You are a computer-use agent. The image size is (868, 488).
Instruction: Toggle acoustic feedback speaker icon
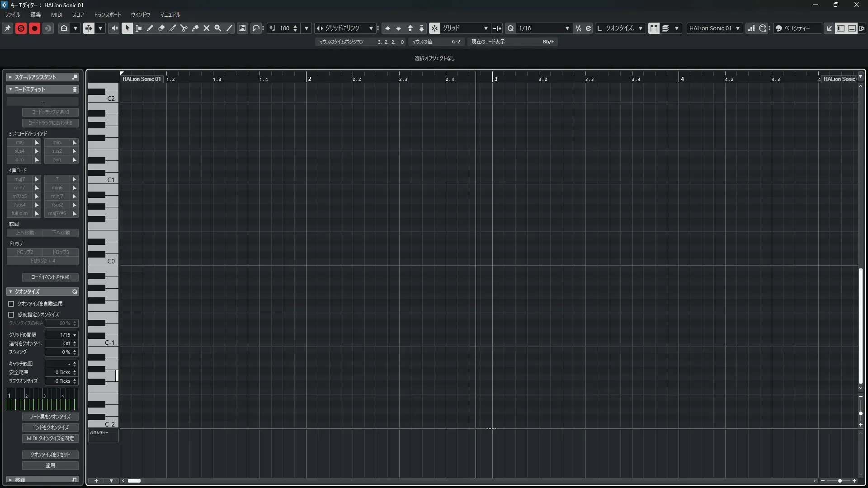113,28
